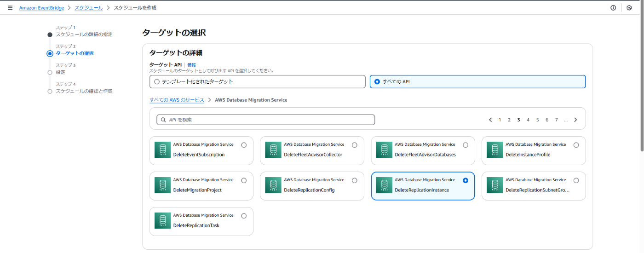Open the スケジュール breadcrumb link
Image resolution: width=644 pixels, height=253 pixels.
click(x=89, y=8)
